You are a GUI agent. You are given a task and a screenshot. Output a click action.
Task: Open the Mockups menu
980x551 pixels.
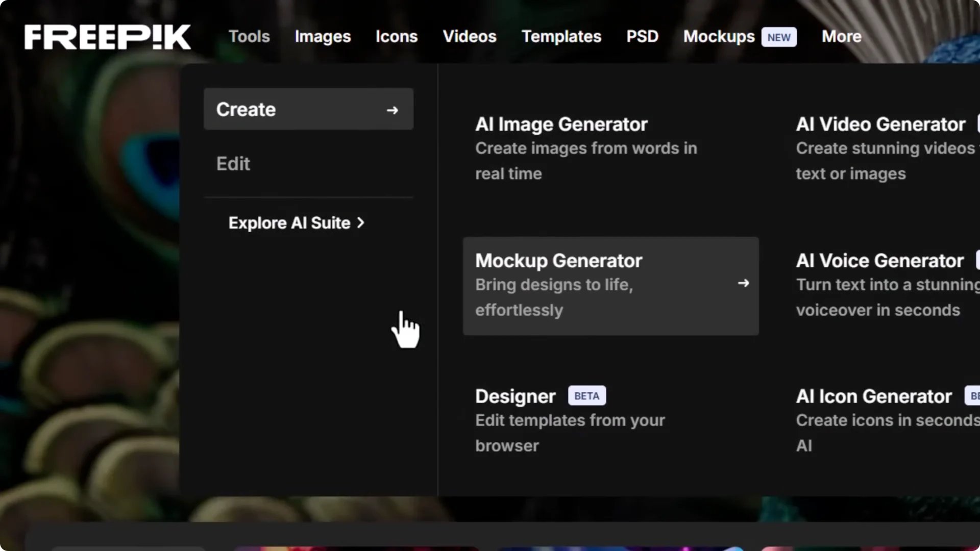[719, 36]
